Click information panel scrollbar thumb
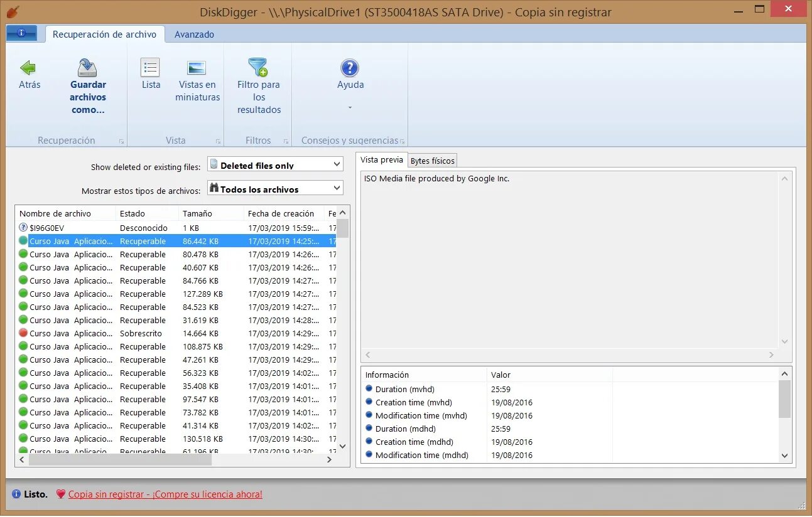The width and height of the screenshot is (812, 517). click(784, 399)
